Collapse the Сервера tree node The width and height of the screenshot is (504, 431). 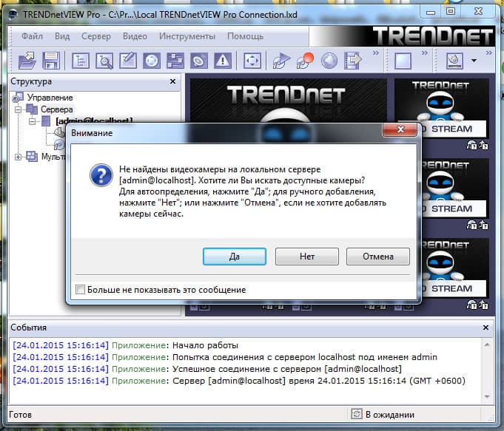[x=19, y=109]
